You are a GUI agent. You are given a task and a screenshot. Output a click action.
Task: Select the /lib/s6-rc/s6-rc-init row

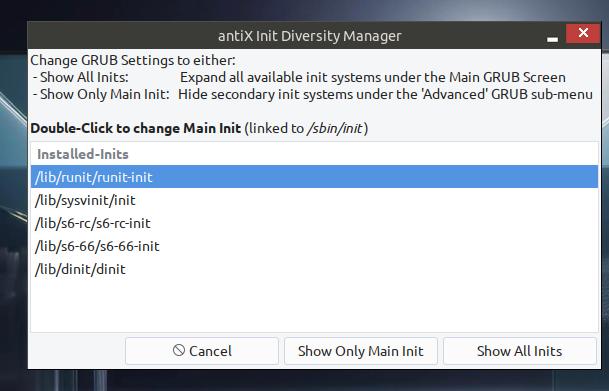click(x=314, y=223)
